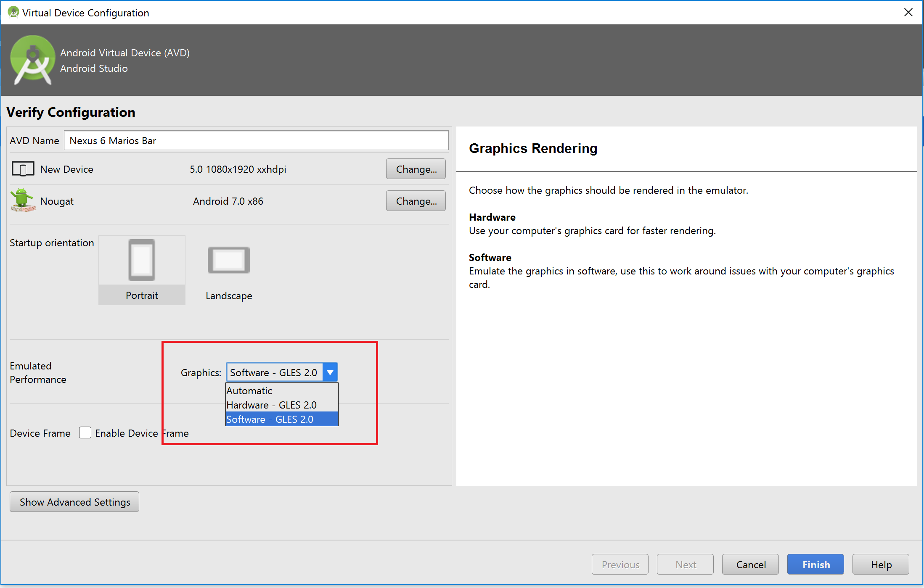
Task: Enable the Device Frame checkbox
Action: click(x=85, y=432)
